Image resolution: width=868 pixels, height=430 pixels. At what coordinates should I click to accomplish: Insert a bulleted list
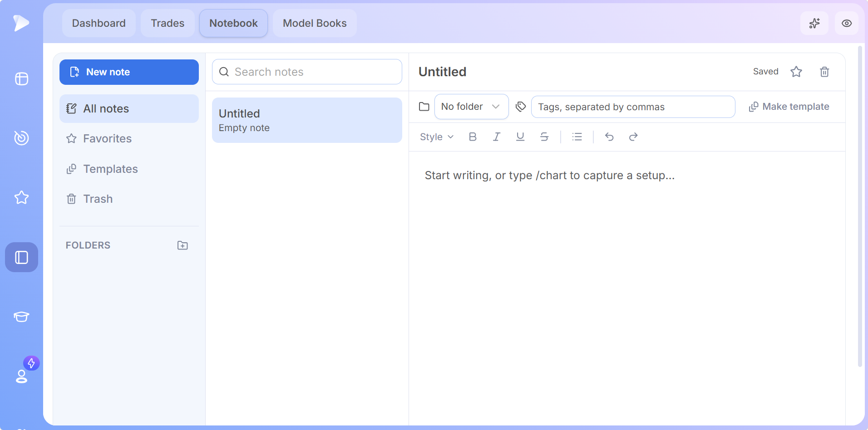click(x=577, y=137)
